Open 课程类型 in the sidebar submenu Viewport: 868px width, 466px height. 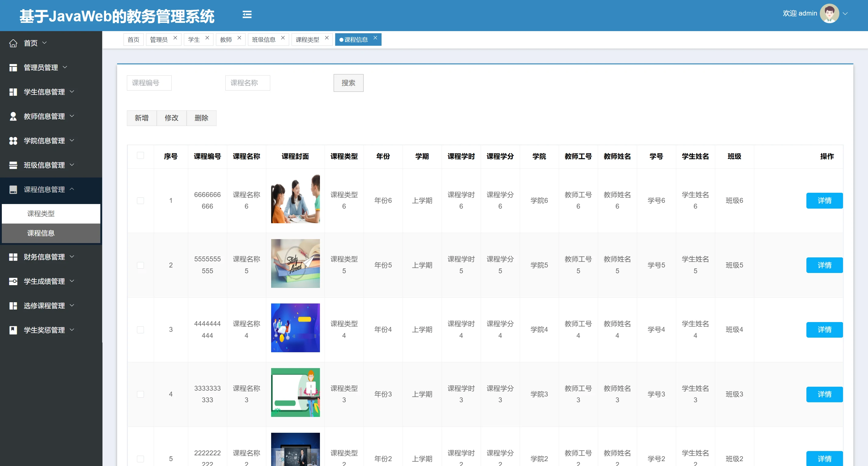pyautogui.click(x=41, y=213)
